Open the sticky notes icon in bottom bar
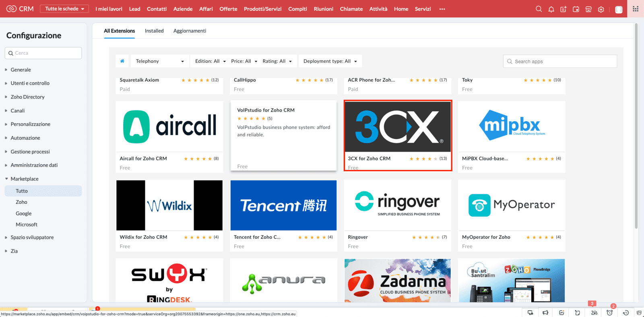This screenshot has height=317, width=644. point(578,313)
